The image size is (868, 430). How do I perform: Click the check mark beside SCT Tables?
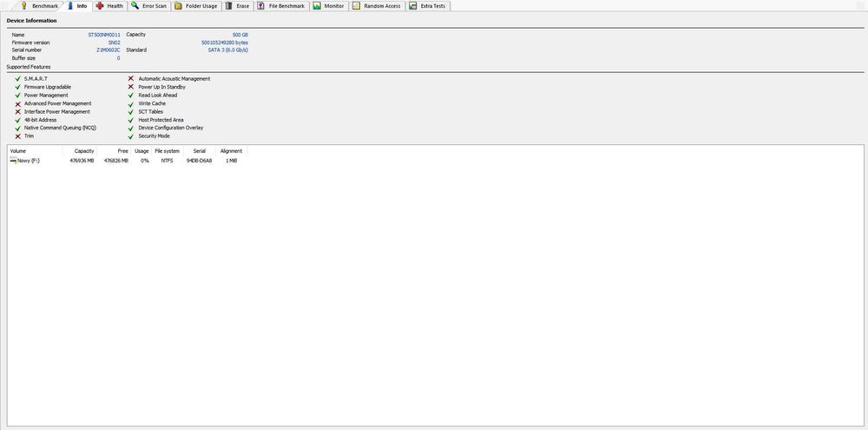(x=131, y=111)
